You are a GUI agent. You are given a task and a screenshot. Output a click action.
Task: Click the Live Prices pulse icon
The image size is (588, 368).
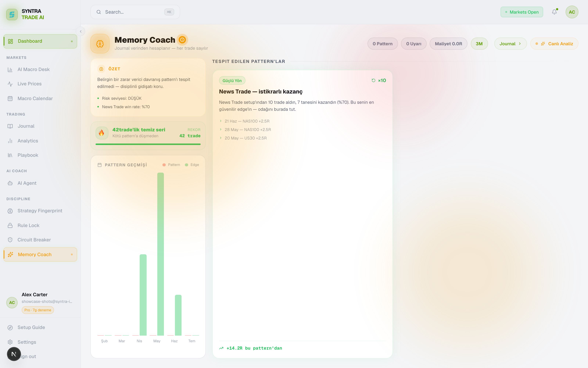point(10,84)
